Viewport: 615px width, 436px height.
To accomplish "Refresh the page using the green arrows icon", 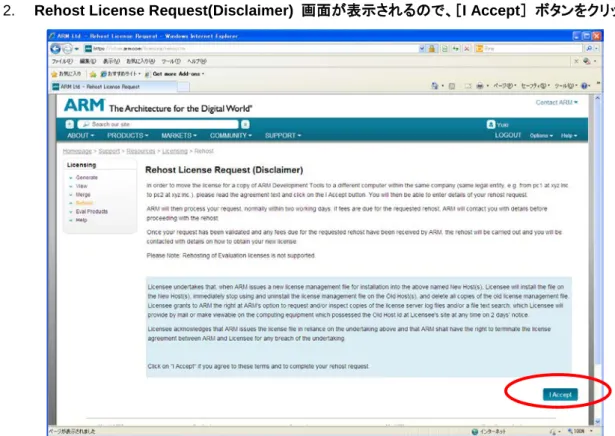I will 456,49.
